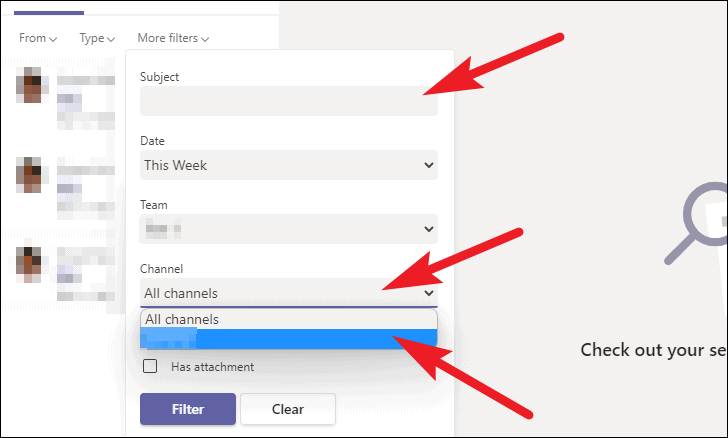The width and height of the screenshot is (728, 438).
Task: Open the Team selection dropdown
Action: [289, 229]
